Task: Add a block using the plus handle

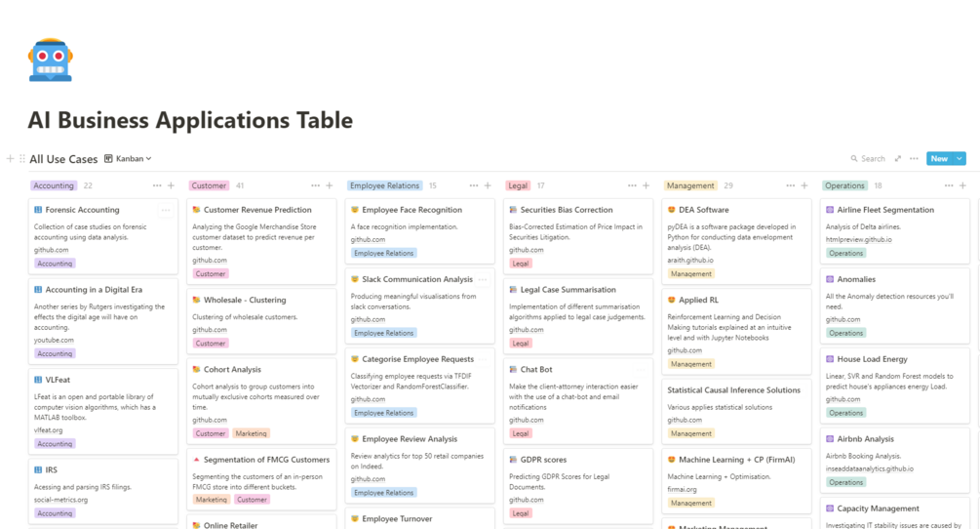Action: (10, 159)
